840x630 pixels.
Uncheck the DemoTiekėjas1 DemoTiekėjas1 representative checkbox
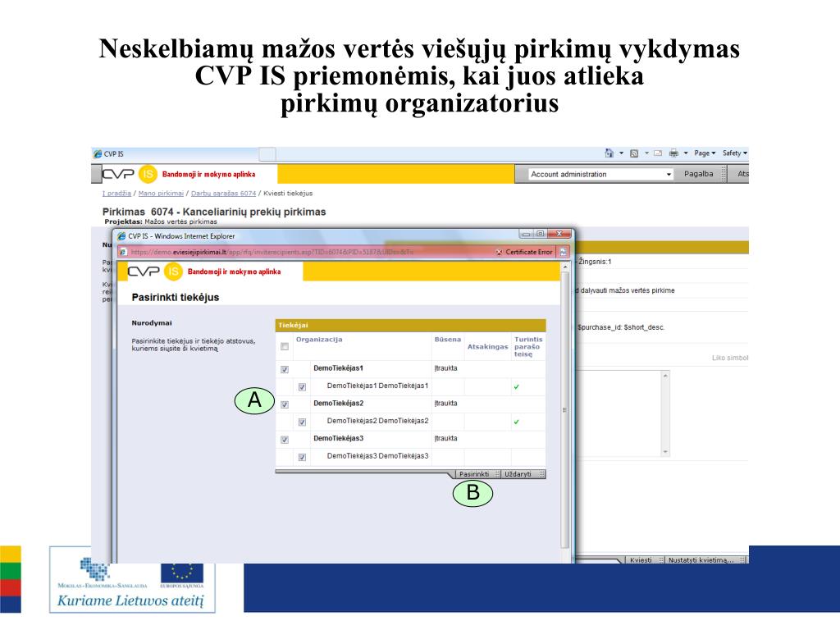pyautogui.click(x=302, y=387)
